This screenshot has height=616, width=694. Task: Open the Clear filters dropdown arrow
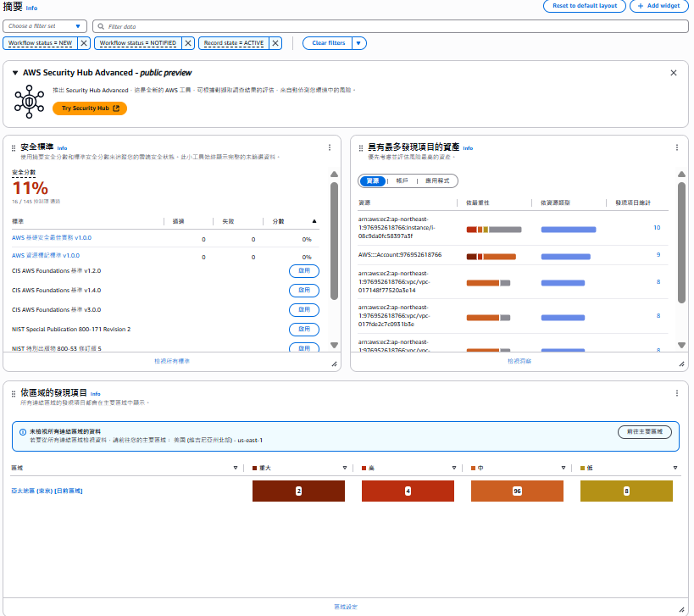click(359, 43)
